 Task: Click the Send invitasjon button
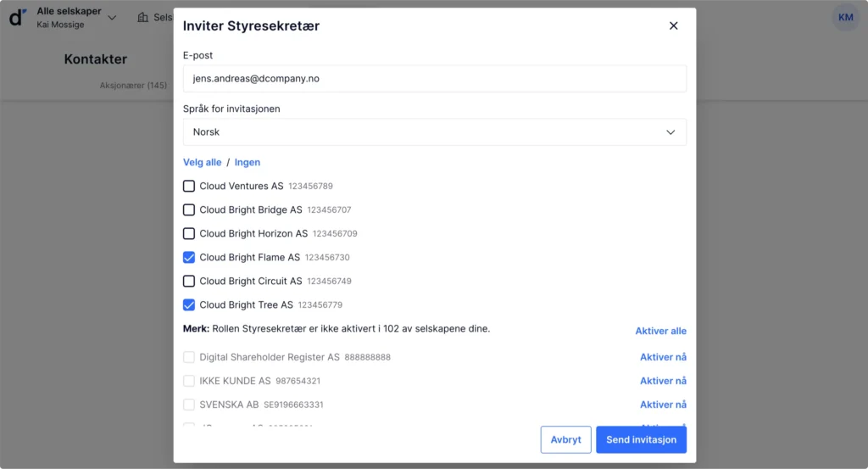(641, 440)
